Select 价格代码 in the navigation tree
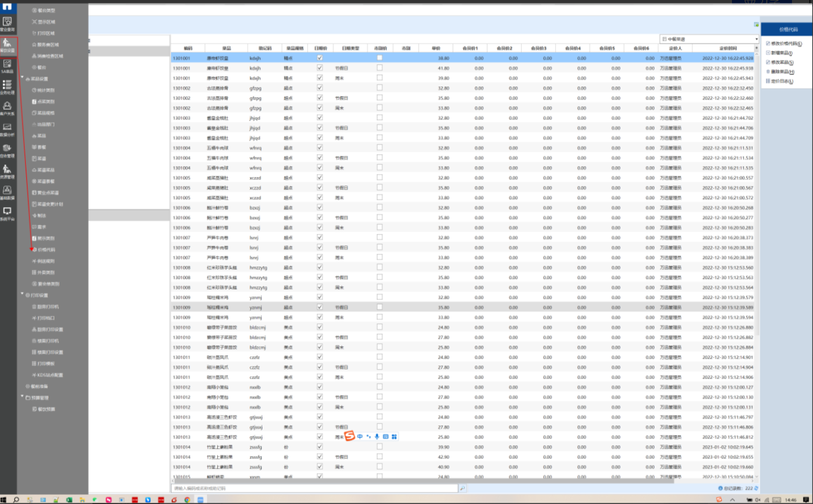The width and height of the screenshot is (813, 504). pos(46,250)
